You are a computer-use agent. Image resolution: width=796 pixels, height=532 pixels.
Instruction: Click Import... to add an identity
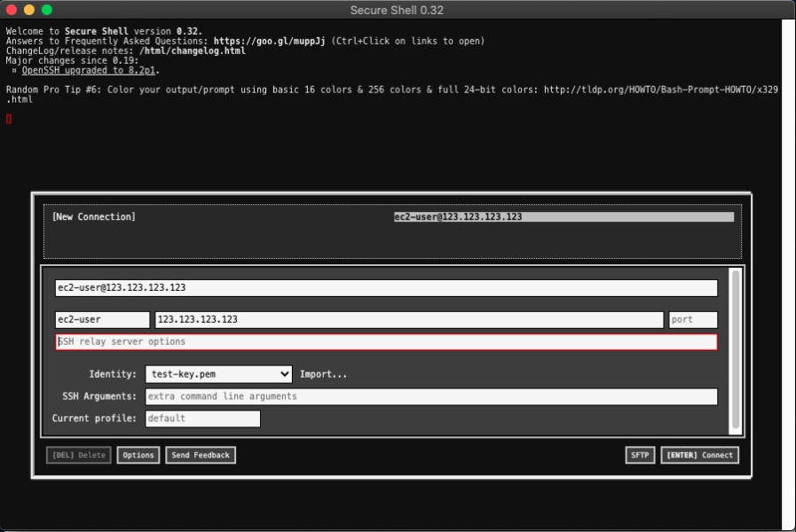[x=323, y=374]
